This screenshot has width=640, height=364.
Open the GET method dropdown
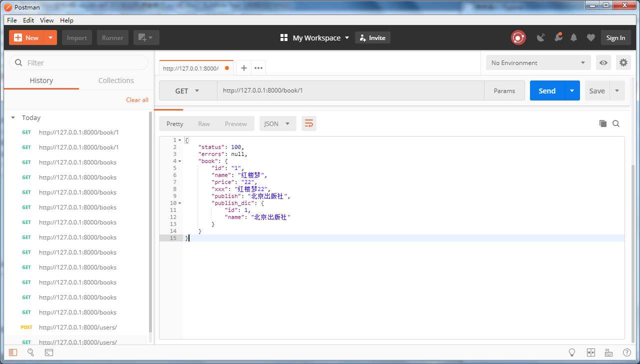(188, 90)
